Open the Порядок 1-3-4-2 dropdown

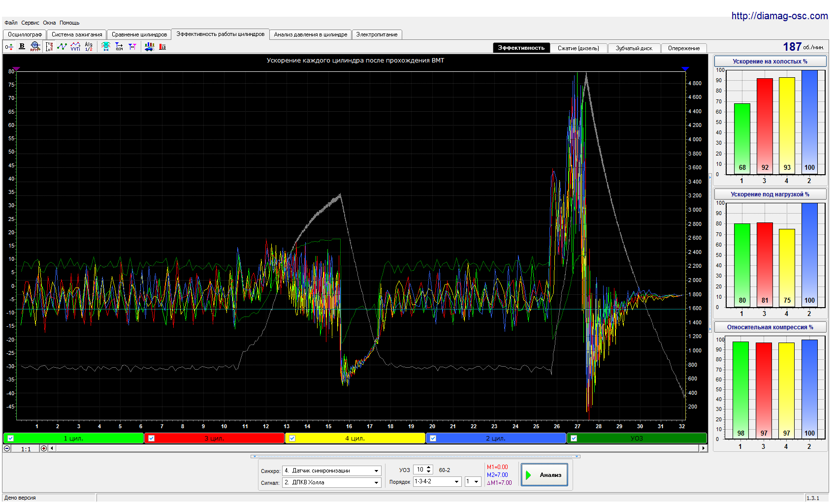point(437,482)
